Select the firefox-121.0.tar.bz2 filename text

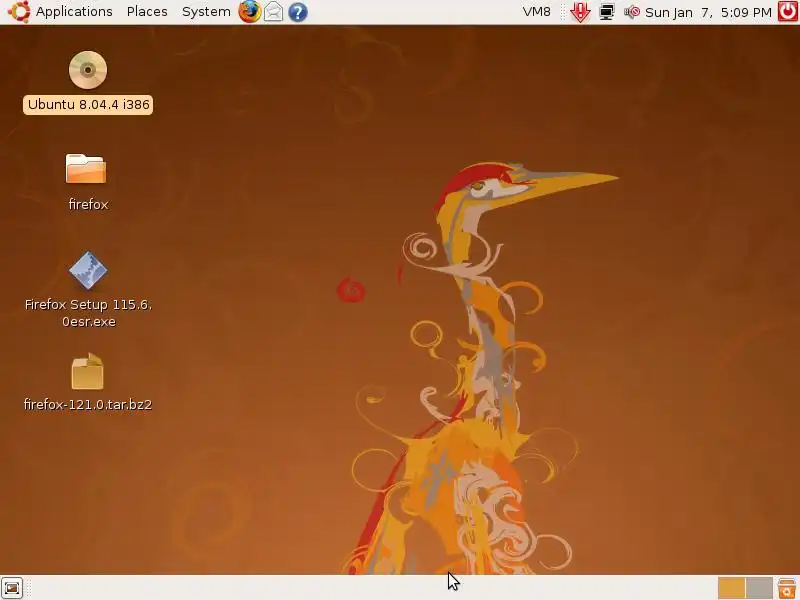88,405
